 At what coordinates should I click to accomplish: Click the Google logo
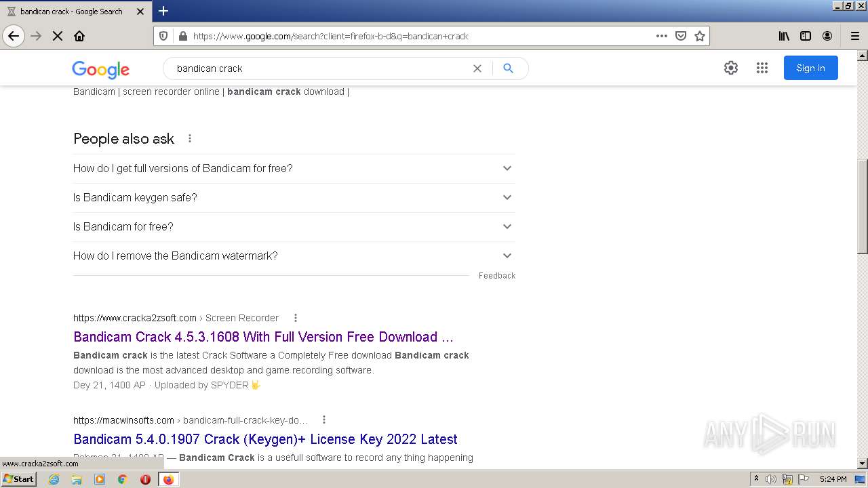click(x=100, y=69)
